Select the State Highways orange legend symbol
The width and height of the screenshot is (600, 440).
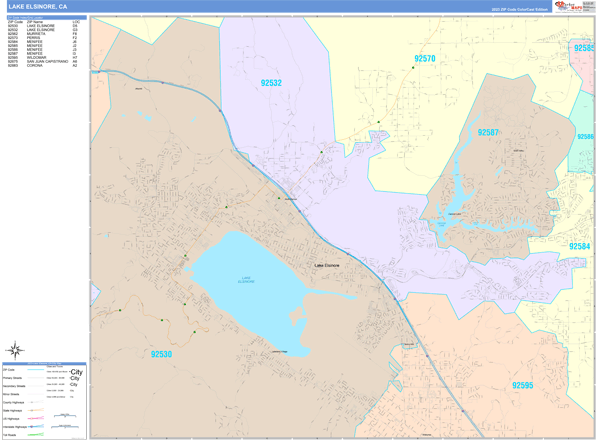tap(36, 410)
